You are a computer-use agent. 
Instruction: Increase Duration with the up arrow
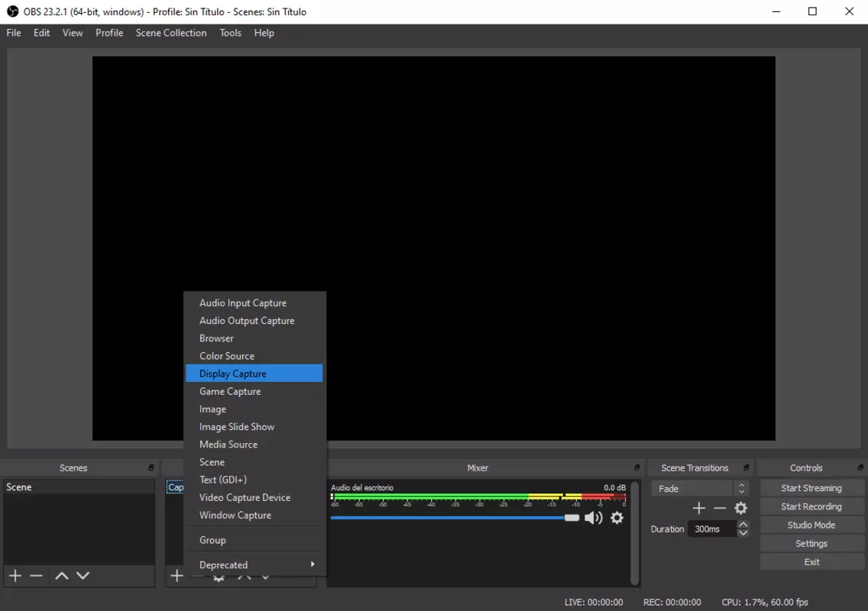(743, 524)
